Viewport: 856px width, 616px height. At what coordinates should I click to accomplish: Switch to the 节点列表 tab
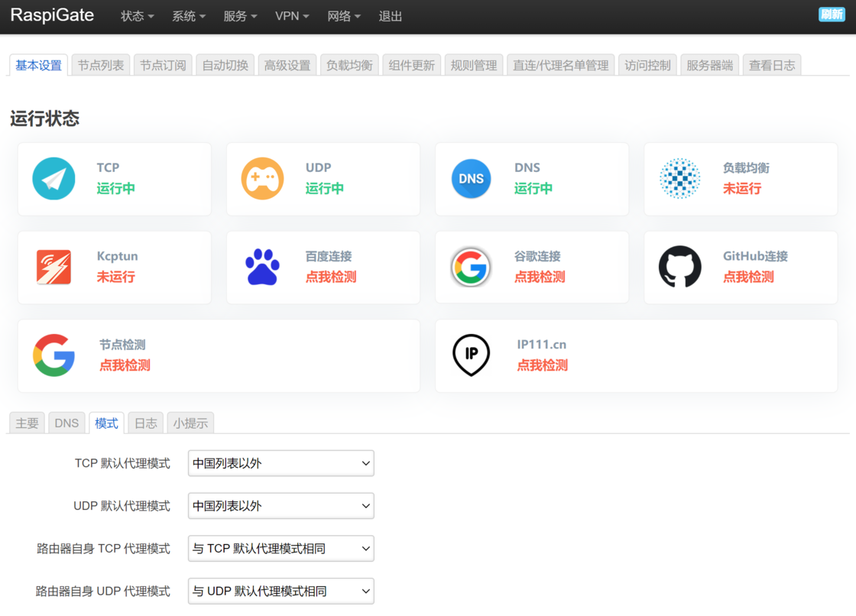coord(100,66)
